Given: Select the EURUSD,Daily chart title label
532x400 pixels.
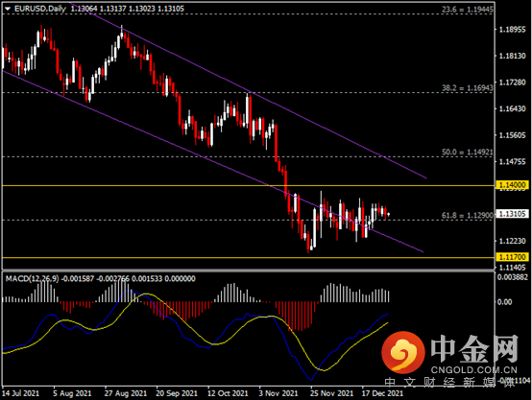Looking at the screenshot, I should (x=40, y=9).
